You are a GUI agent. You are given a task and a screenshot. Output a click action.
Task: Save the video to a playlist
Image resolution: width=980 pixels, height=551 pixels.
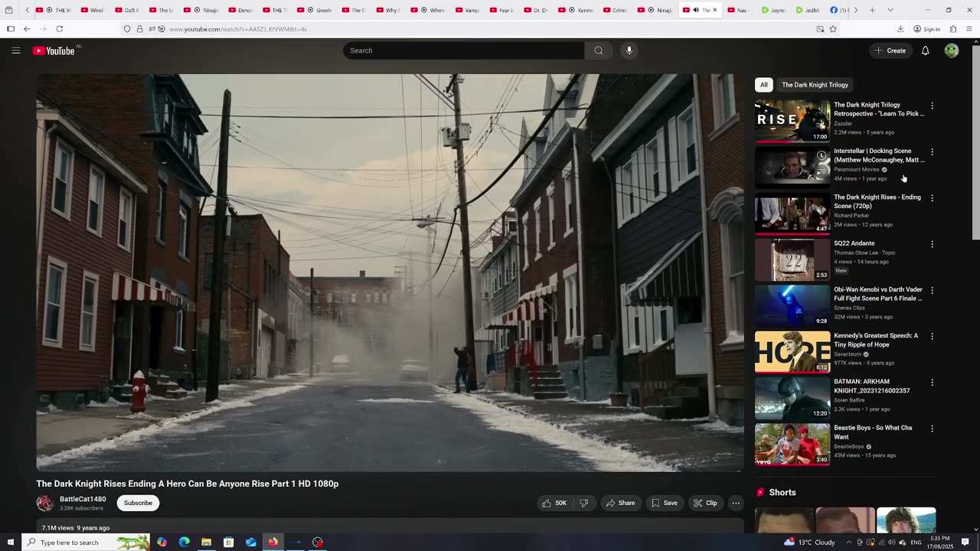[x=665, y=503]
